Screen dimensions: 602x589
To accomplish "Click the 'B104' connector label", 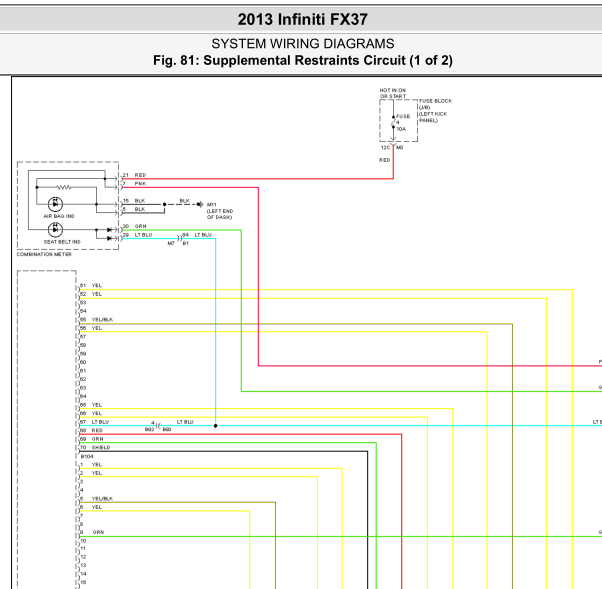I will point(87,457).
